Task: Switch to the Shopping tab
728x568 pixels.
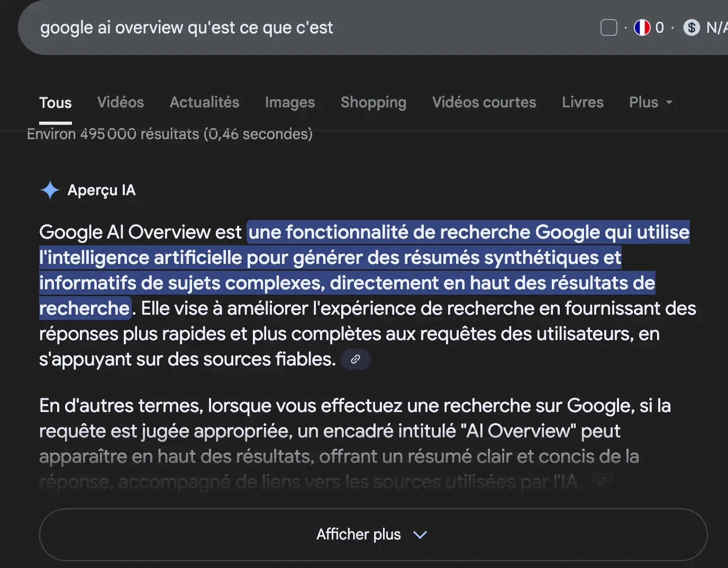Action: tap(373, 103)
